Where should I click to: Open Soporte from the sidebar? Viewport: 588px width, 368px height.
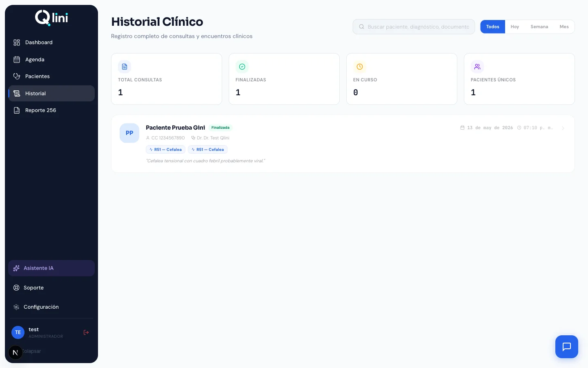pyautogui.click(x=51, y=288)
